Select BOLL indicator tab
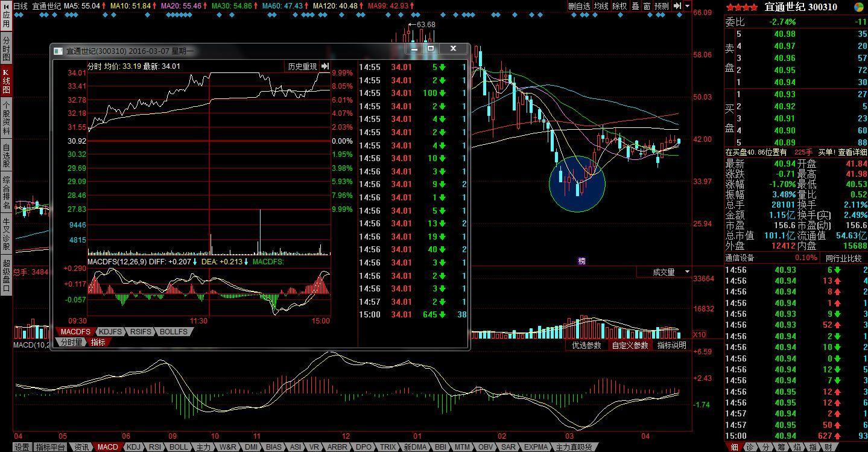Screen dimensions: 868x452 click(179, 447)
